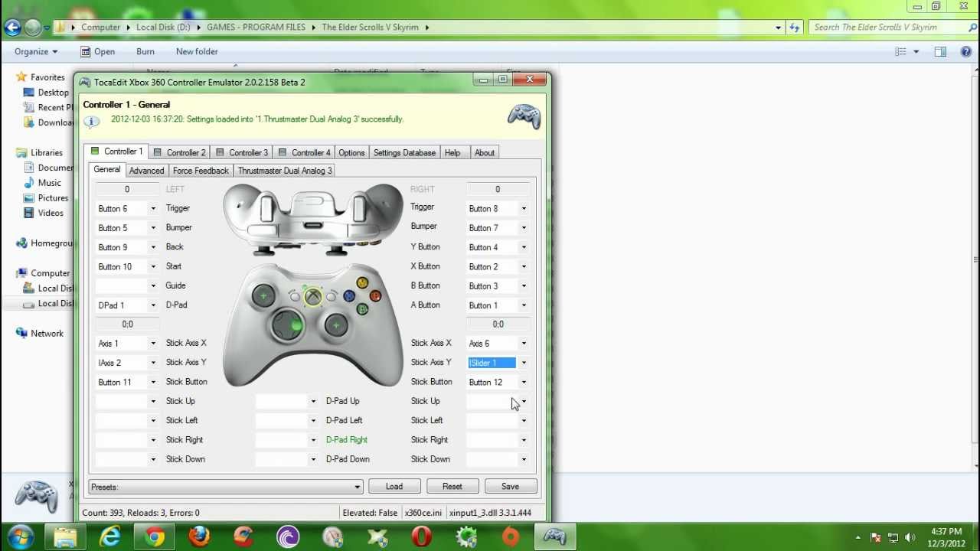Screen dimensions: 980x551
Task: Click the controller icon in emulator header
Action: tap(524, 116)
